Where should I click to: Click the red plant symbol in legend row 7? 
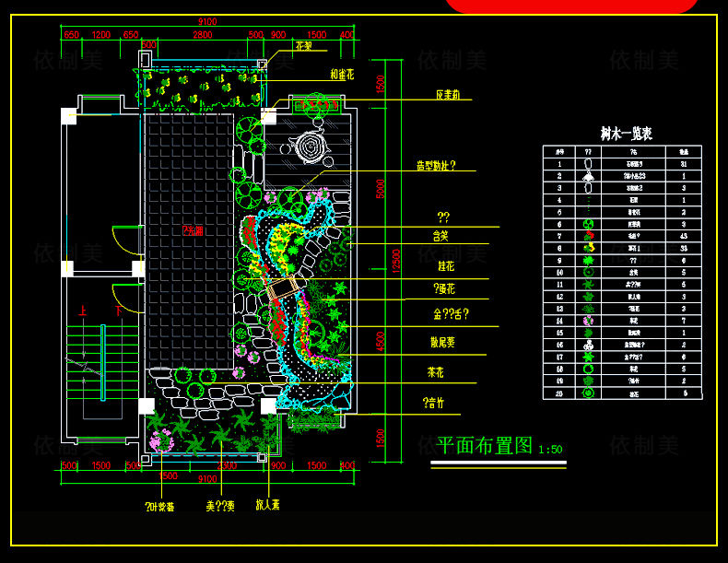(x=588, y=235)
